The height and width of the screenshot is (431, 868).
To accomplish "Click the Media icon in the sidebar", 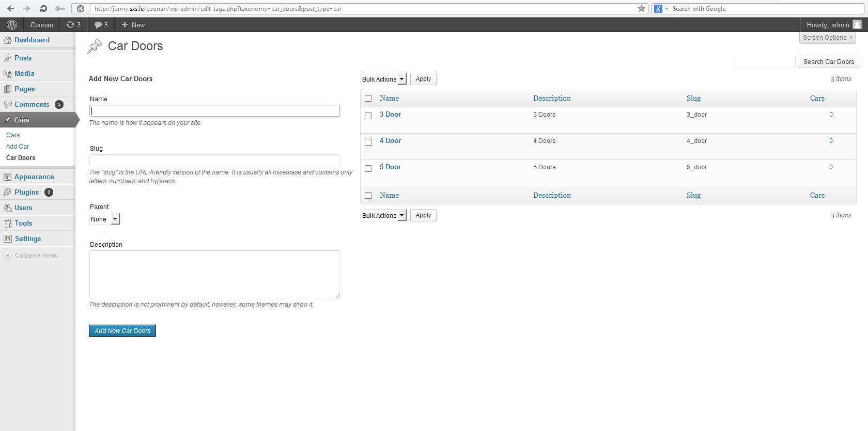I will click(7, 74).
